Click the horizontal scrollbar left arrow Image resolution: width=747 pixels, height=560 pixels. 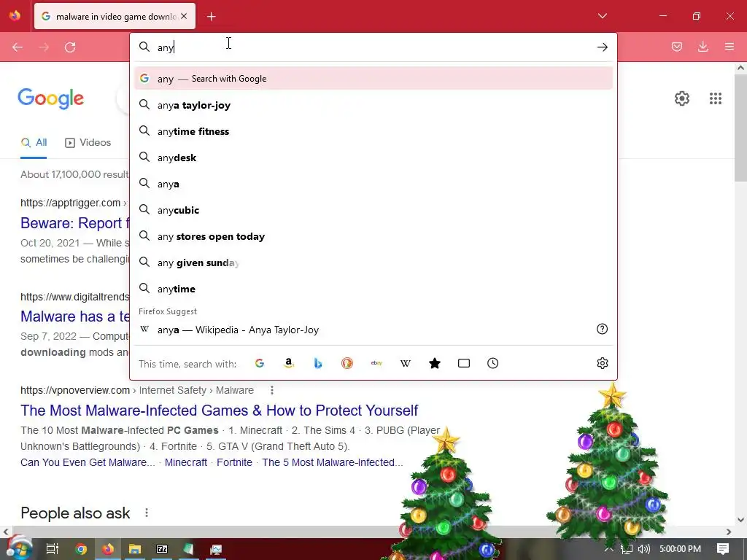(x=6, y=532)
